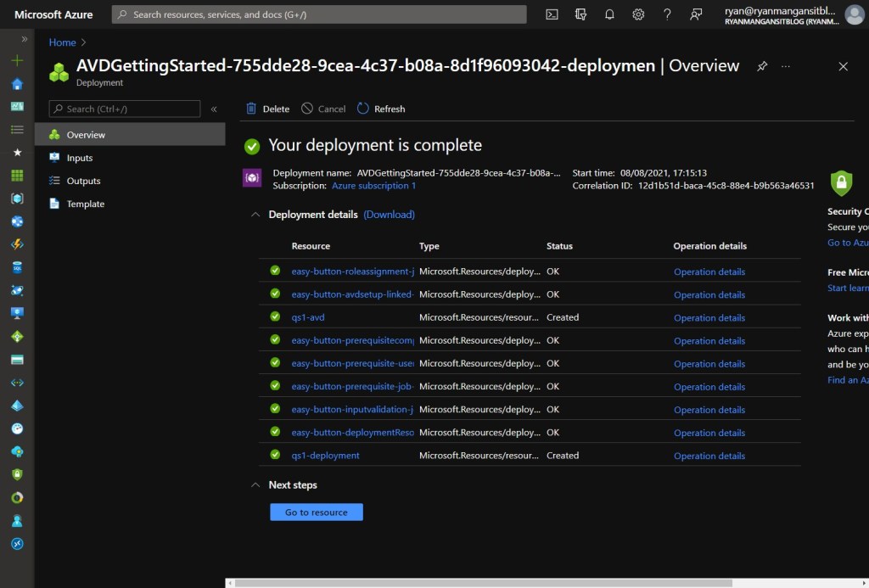Open SQL databases icon in sidebar
Viewport: 869px width, 588px height.
pyautogui.click(x=17, y=267)
